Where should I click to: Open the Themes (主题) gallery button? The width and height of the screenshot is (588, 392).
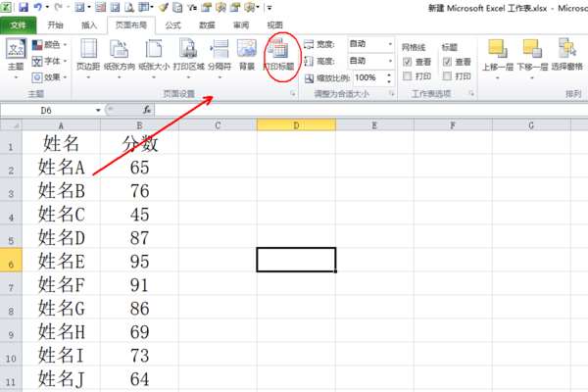16,59
